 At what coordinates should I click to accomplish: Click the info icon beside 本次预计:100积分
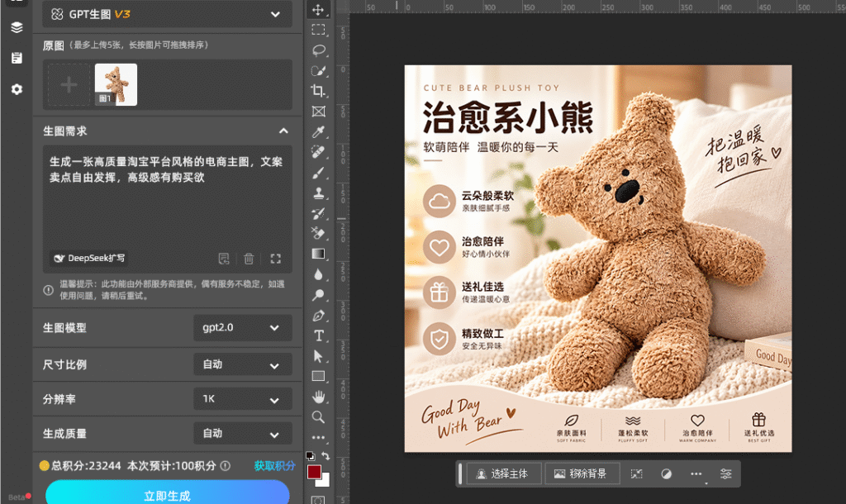226,466
